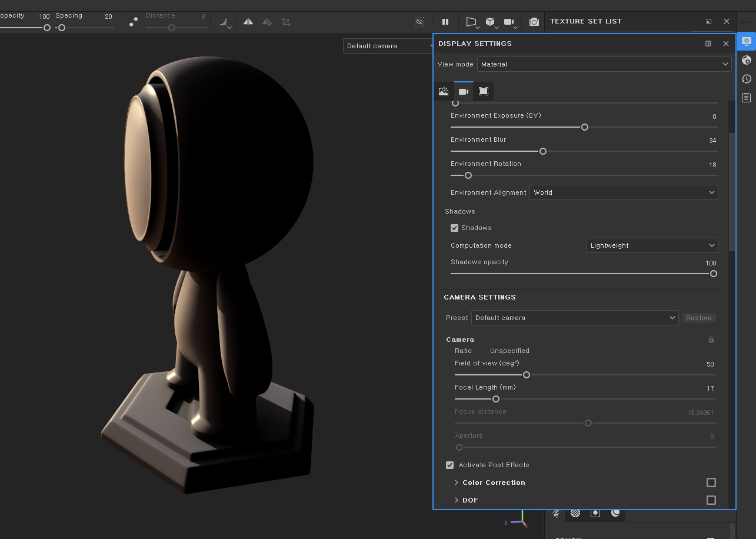Open the Computation mode Lightweight dropdown

pyautogui.click(x=652, y=245)
